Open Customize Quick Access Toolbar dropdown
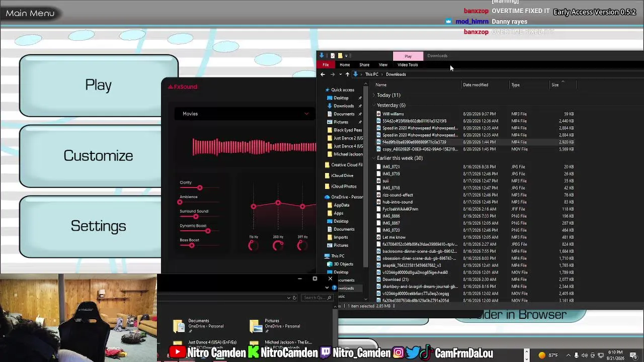 coord(346,56)
